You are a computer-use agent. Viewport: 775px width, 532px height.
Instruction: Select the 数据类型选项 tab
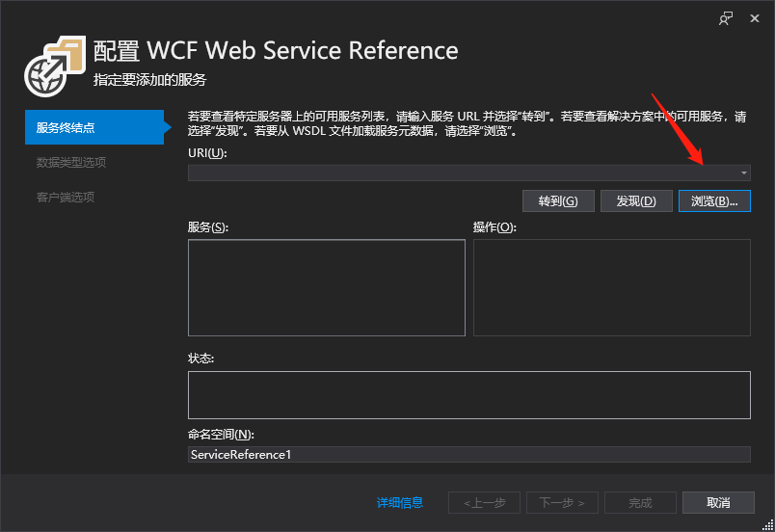[x=71, y=163]
